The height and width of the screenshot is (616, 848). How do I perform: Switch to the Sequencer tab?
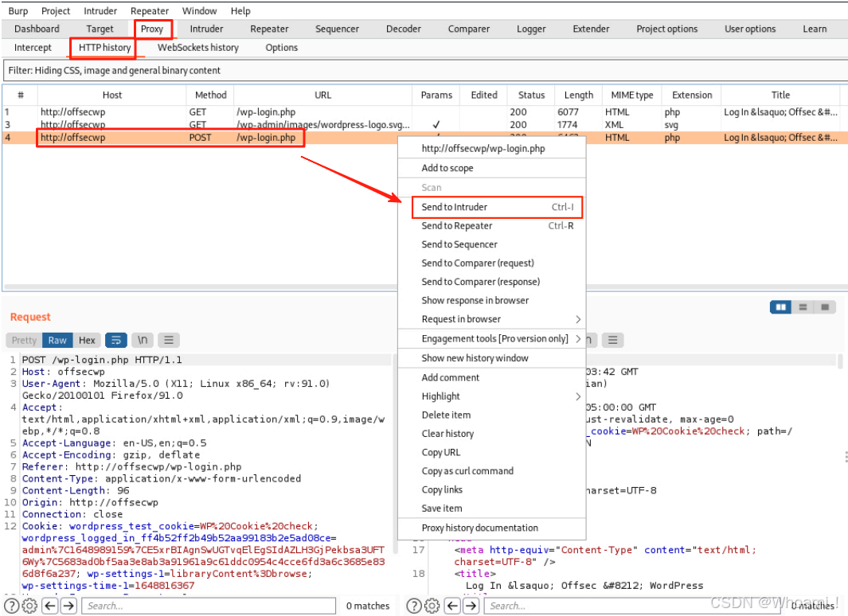click(x=337, y=29)
